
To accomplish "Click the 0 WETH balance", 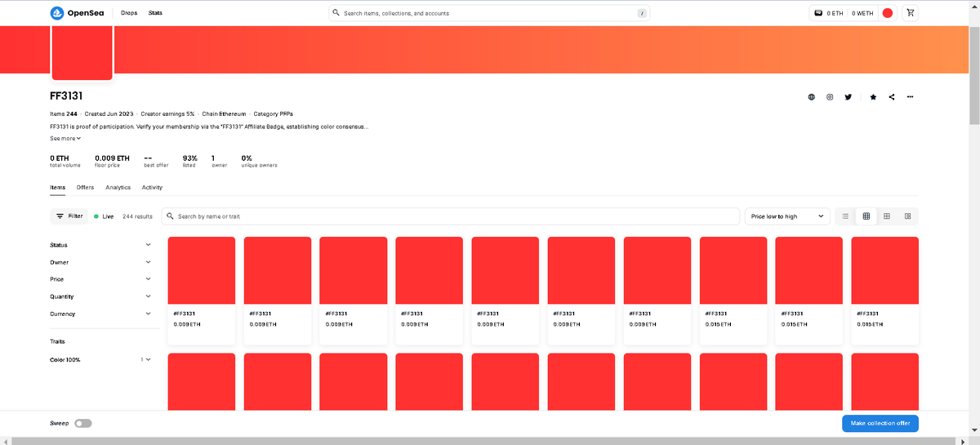I will (862, 13).
